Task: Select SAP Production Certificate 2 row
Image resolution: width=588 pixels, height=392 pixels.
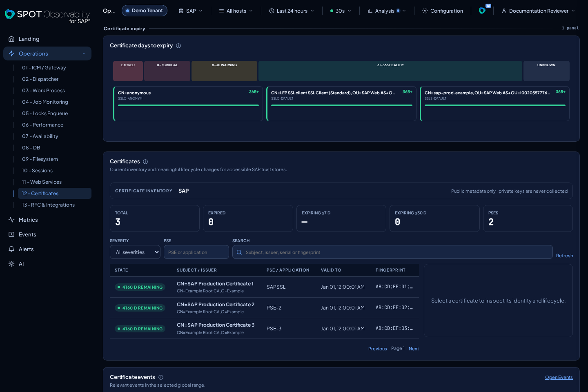Action: 264,308
